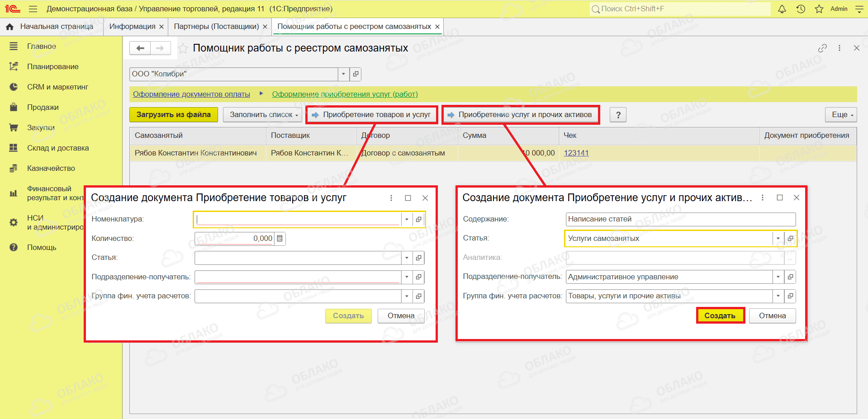The image size is (868, 419).
Task: Open history clock icon
Action: click(801, 9)
